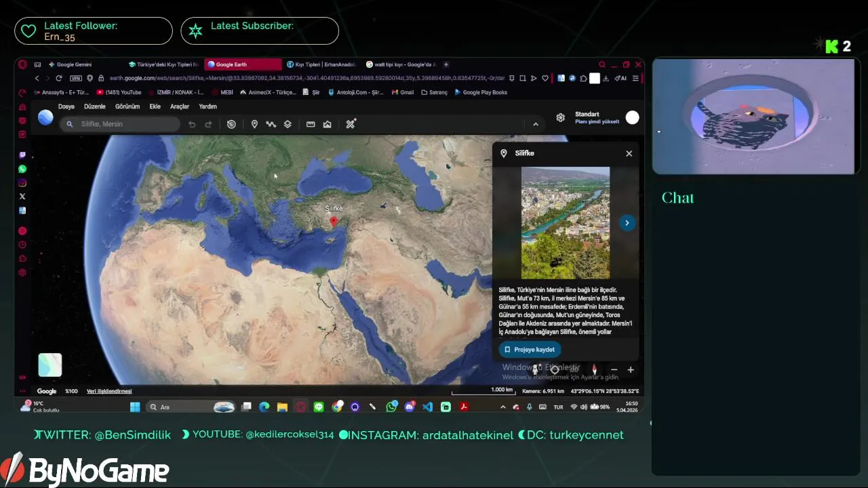Click the red Silifke map pin

(333, 222)
